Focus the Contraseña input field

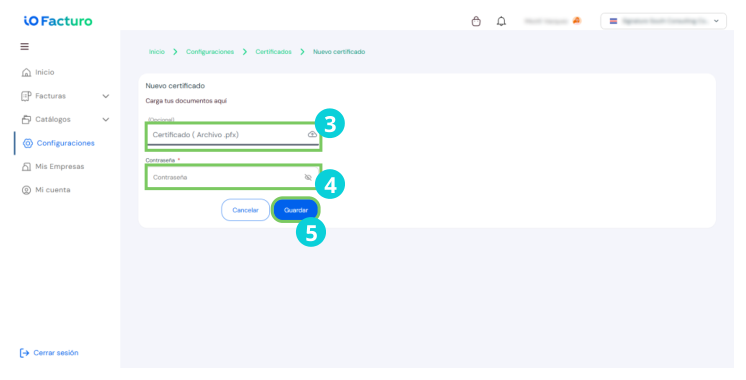tap(233, 177)
